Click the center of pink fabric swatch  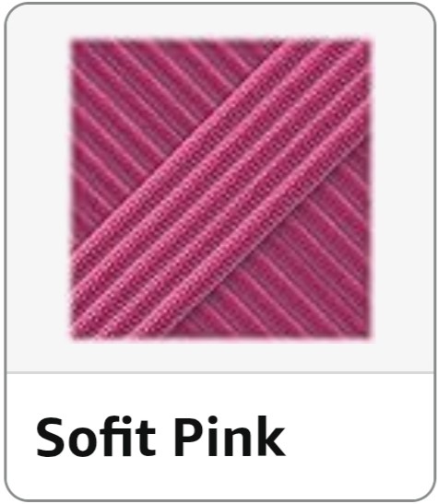(220, 189)
